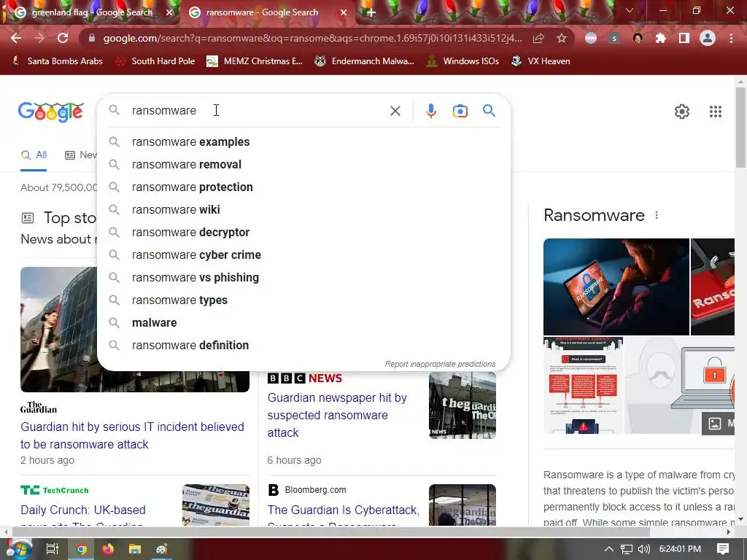Clear the search box with X

[395, 111]
